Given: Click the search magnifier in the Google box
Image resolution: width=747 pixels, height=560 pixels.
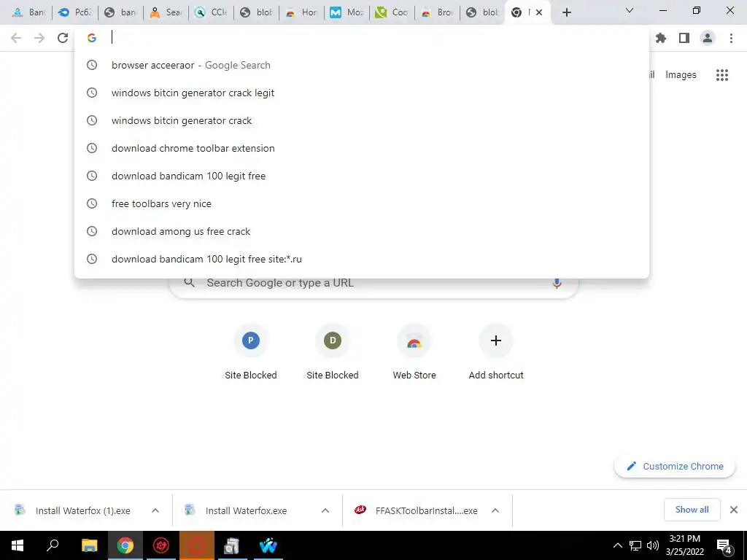Looking at the screenshot, I should 189,283.
